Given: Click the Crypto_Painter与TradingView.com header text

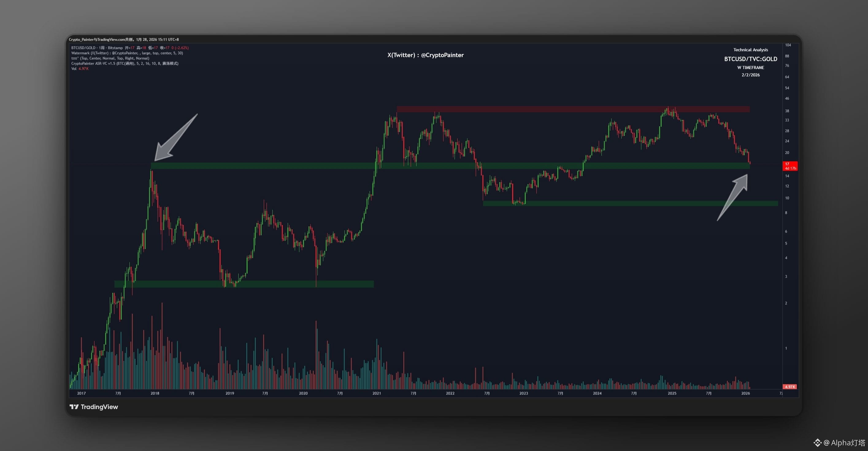Looking at the screenshot, I should click(x=124, y=40).
